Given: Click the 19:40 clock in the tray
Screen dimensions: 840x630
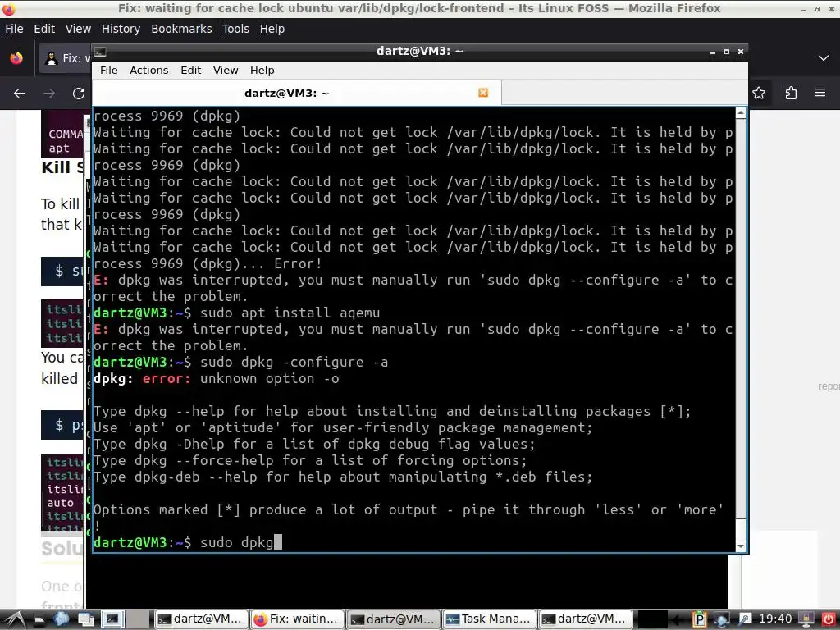Looking at the screenshot, I should coord(775,619).
